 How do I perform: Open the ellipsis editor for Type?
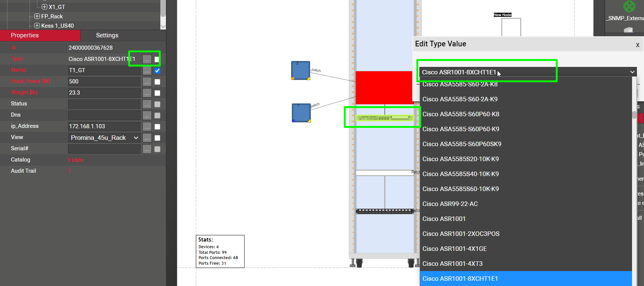pyautogui.click(x=147, y=59)
